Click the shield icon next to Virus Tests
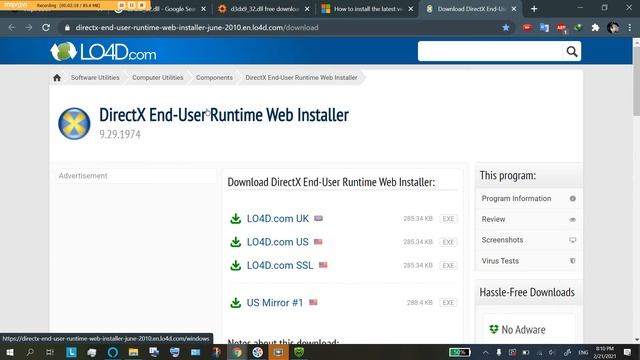Screen dimensions: 640x360 coord(573,261)
